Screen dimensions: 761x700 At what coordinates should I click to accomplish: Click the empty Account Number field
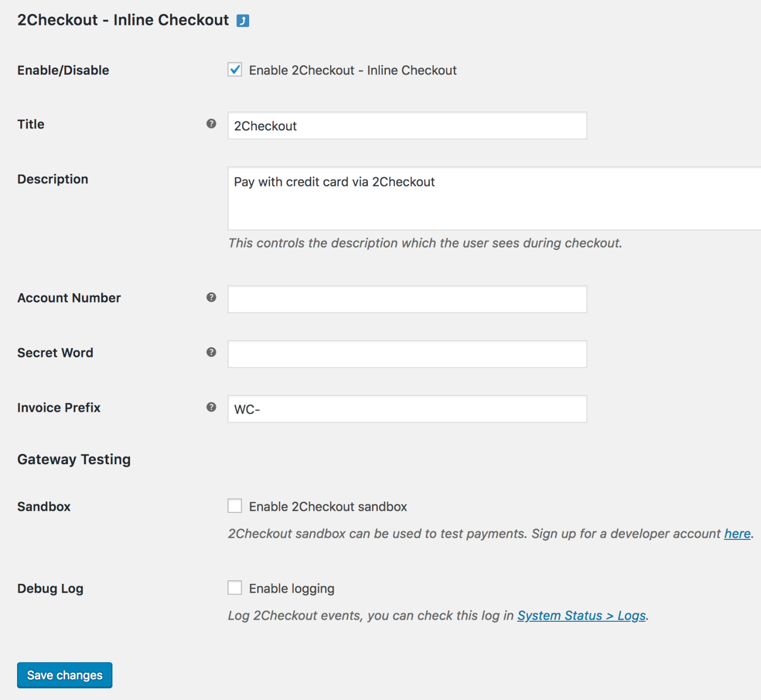407,299
